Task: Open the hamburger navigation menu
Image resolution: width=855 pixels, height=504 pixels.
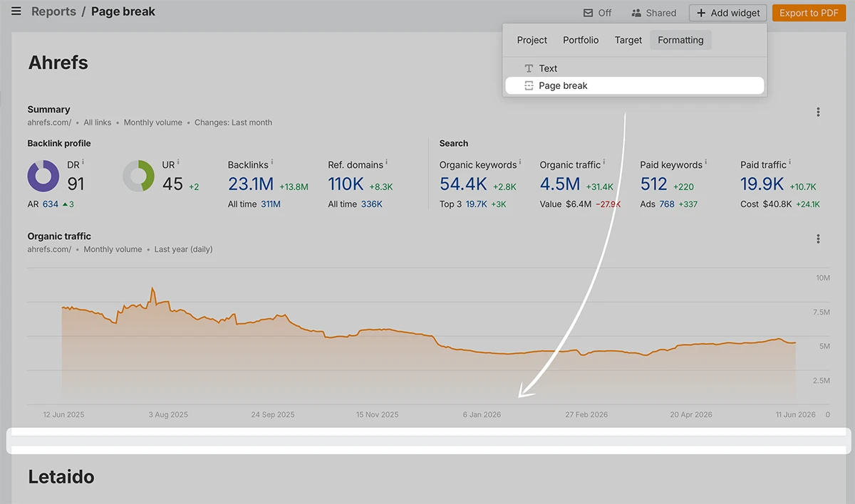Action: tap(16, 11)
